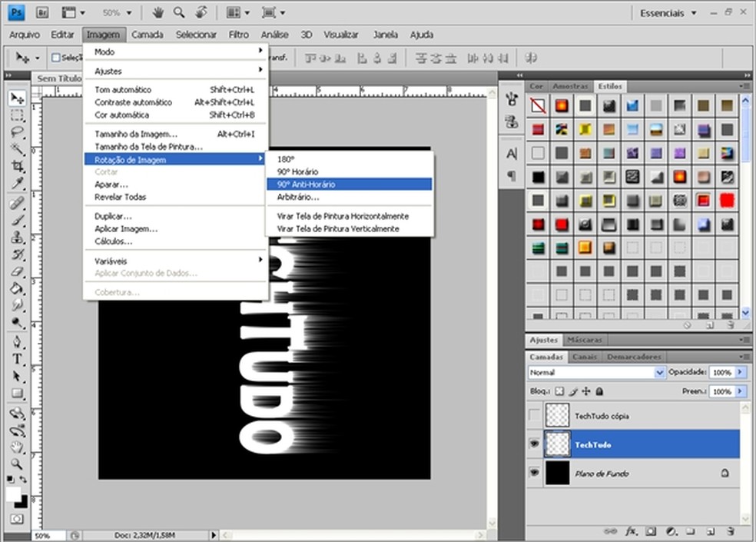
Task: Click the Magic Wand tool
Action: click(x=17, y=149)
